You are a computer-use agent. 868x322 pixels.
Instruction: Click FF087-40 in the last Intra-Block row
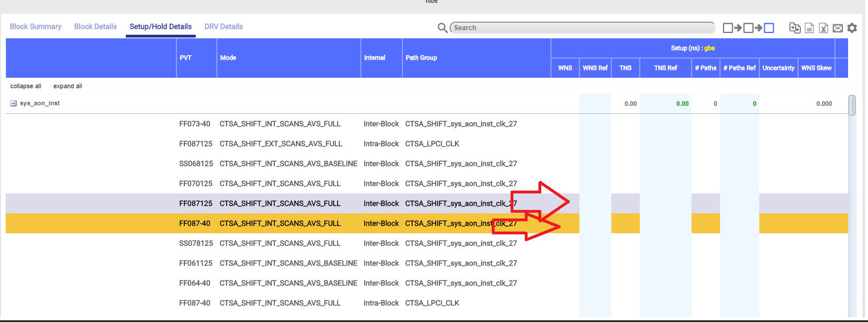(195, 303)
